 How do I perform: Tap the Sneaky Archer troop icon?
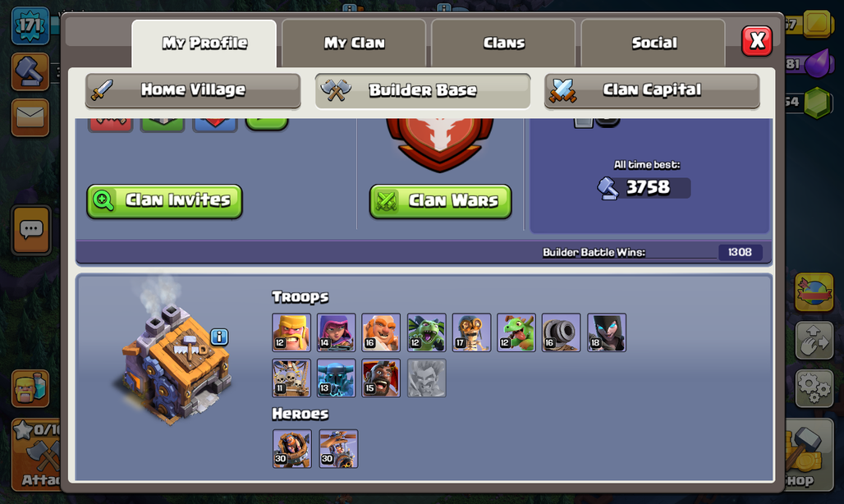(x=336, y=332)
